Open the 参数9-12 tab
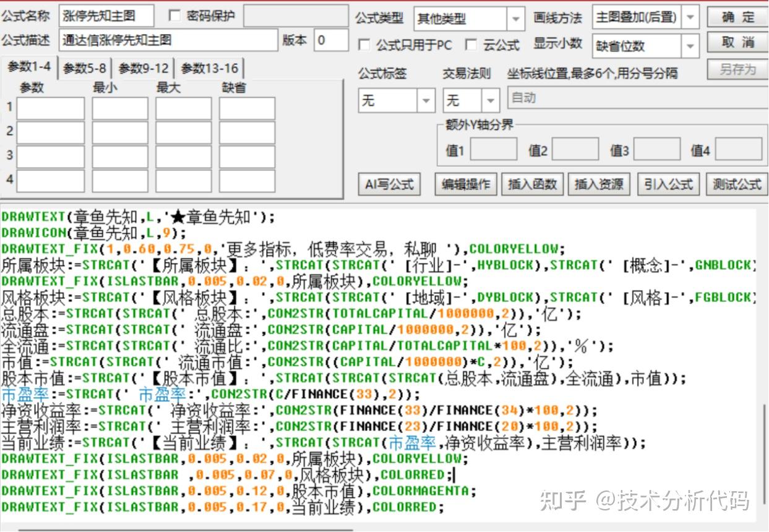The image size is (769, 532). 144,68
